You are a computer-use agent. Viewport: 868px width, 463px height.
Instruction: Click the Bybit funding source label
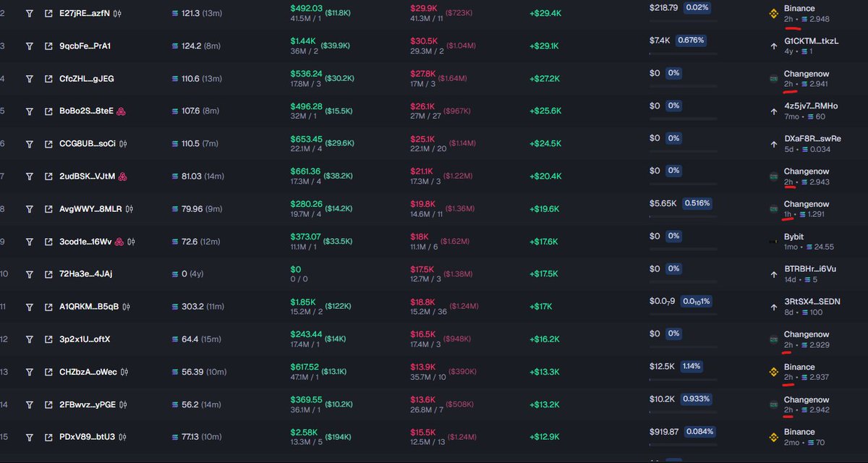point(793,237)
